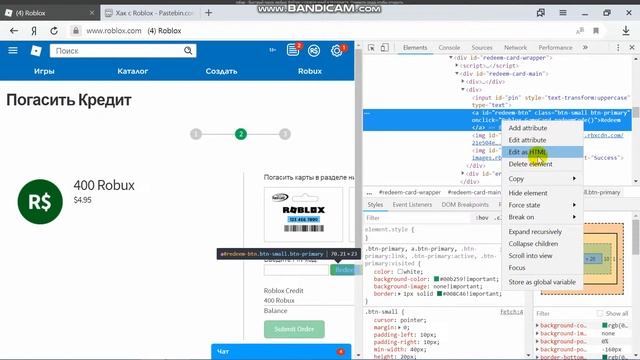Open the Robux navigation link
640x360 pixels.
click(310, 71)
